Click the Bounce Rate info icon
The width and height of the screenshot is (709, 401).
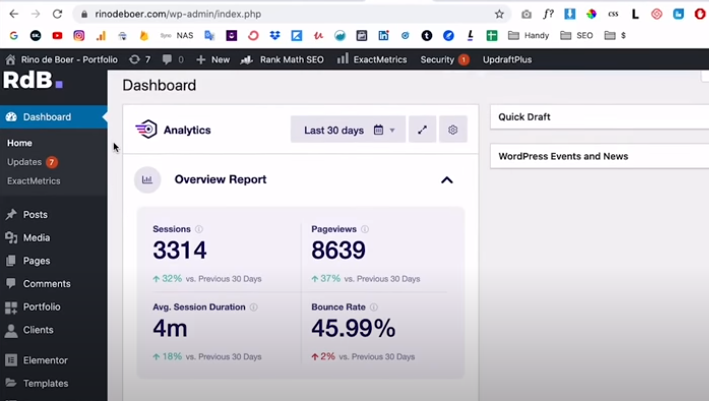(373, 307)
